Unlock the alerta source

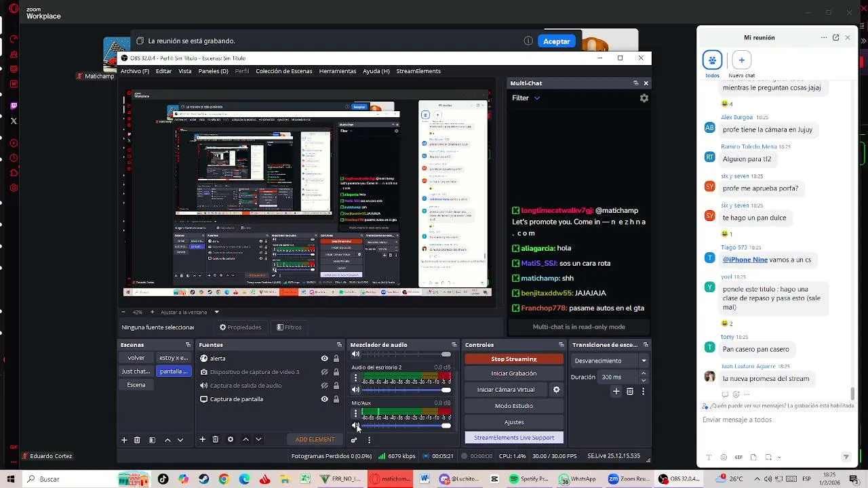[x=336, y=359]
